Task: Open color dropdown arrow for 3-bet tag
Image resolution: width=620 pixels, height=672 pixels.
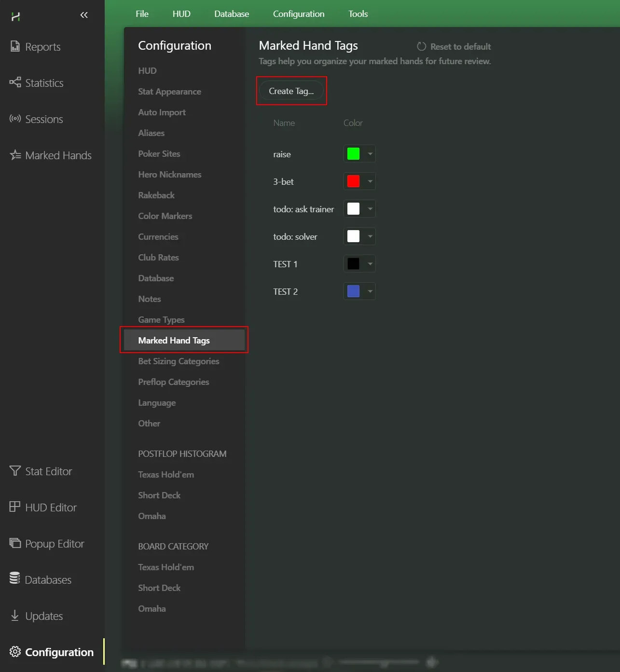Action: coord(370,181)
